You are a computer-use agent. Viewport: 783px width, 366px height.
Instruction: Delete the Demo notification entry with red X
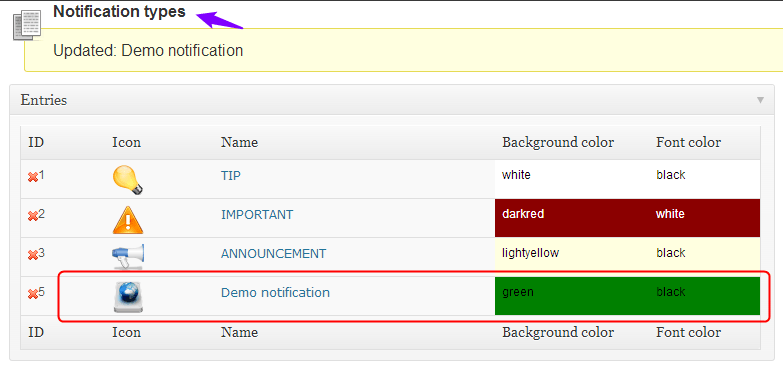pos(33,294)
